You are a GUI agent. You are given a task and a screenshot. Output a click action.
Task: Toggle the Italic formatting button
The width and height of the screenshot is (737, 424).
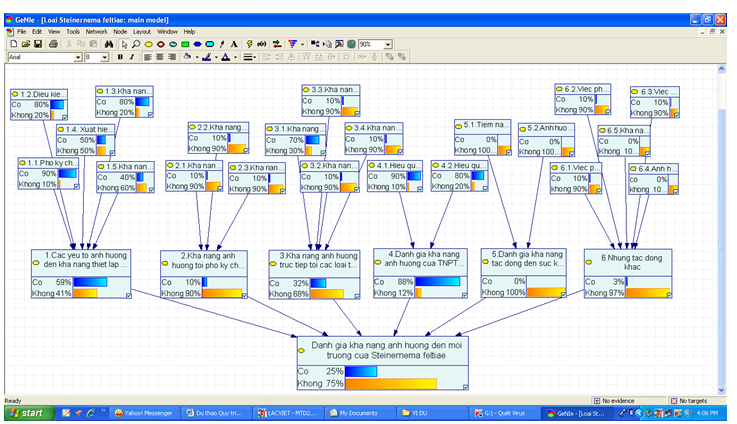click(131, 58)
